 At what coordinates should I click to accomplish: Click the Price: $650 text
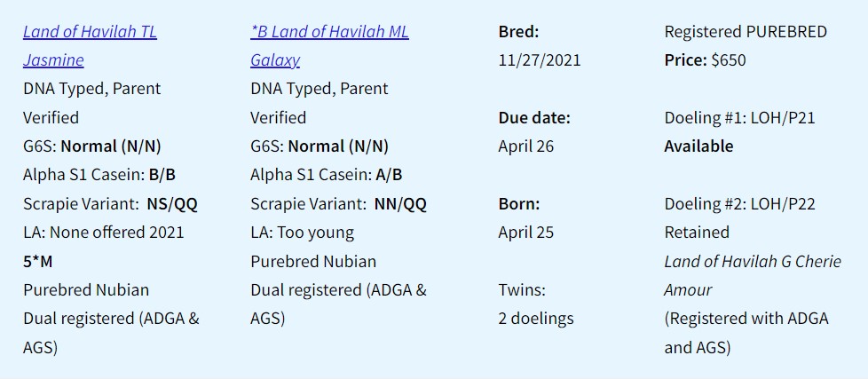705,60
